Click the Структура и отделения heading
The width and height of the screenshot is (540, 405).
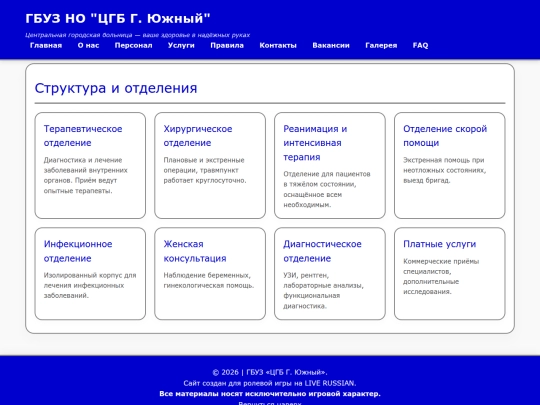[116, 88]
